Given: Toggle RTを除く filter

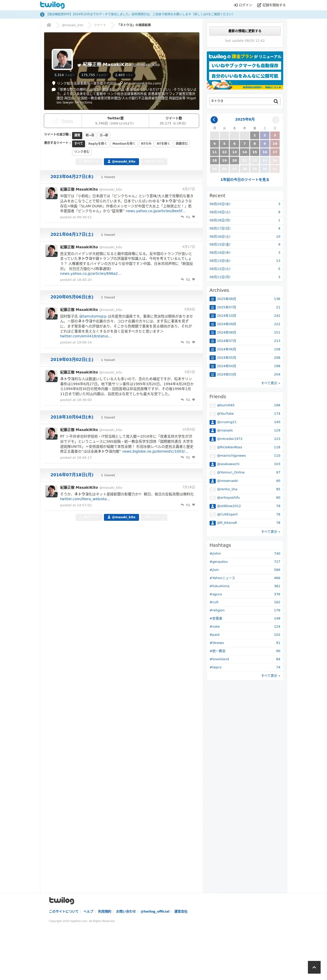Looking at the screenshot, I should tap(163, 144).
